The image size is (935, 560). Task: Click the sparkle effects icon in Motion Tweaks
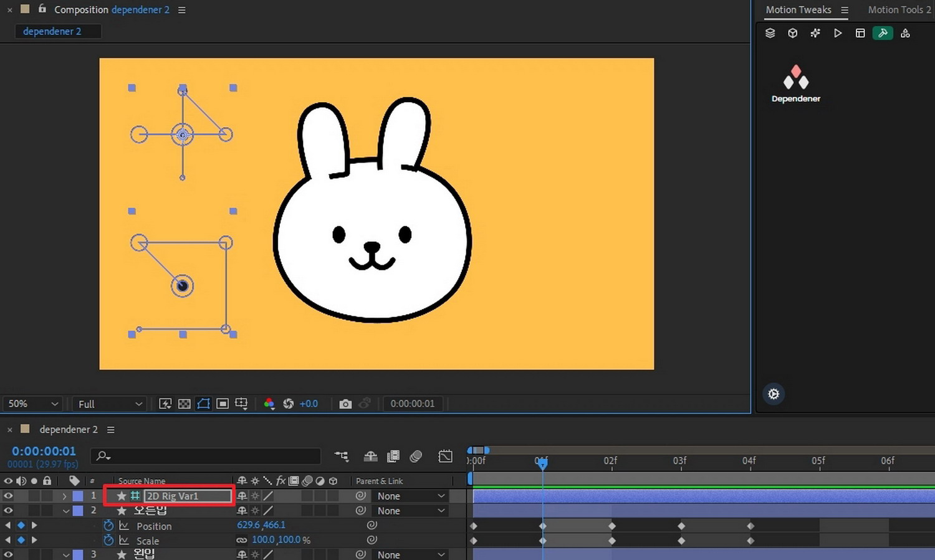815,33
